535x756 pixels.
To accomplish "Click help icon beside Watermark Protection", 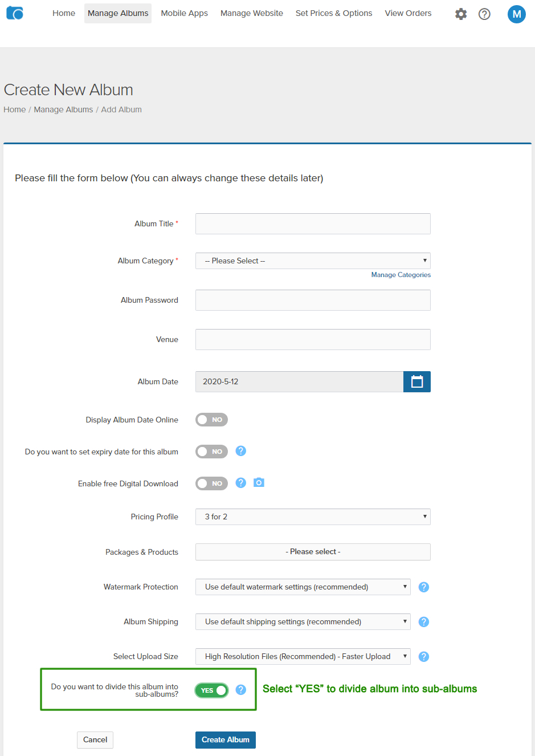I will coord(423,587).
